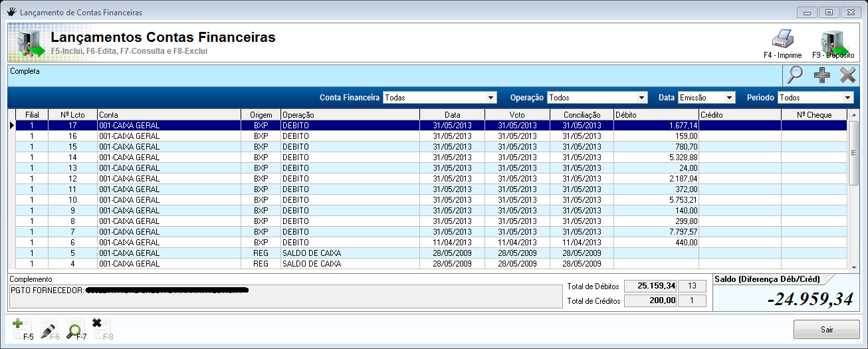868x349 pixels.
Task: Select entry number 5 SALDO DE CAIXA
Action: click(432, 253)
